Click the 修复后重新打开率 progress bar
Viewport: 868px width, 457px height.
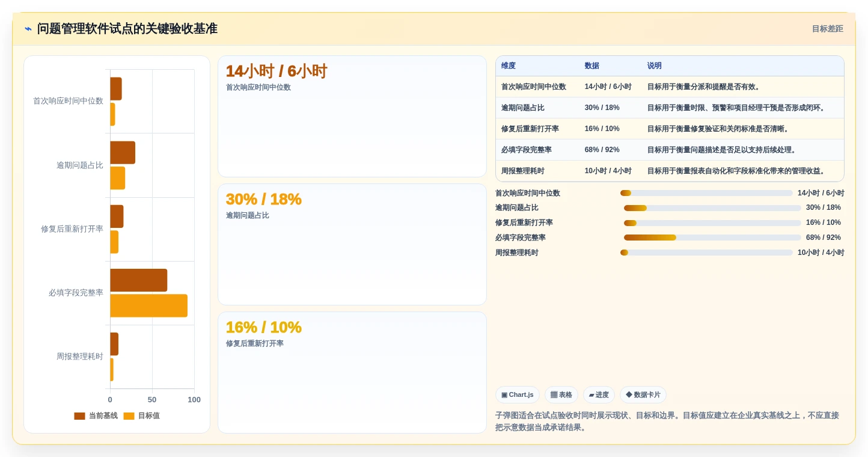(x=712, y=223)
